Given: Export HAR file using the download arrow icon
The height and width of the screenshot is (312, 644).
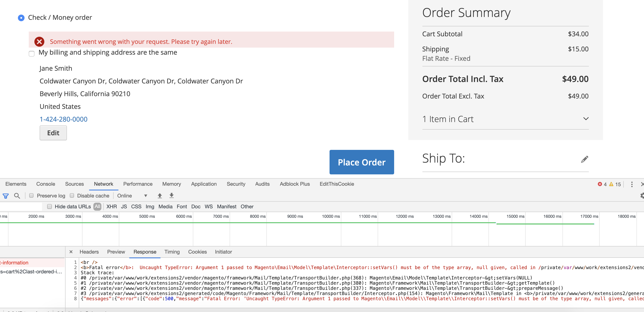Looking at the screenshot, I should pos(172,196).
